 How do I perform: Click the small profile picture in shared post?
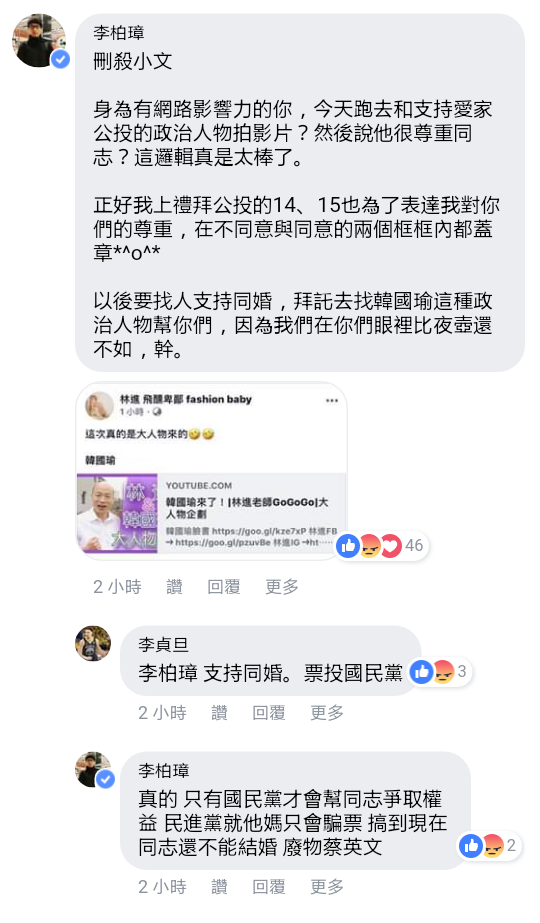99,405
